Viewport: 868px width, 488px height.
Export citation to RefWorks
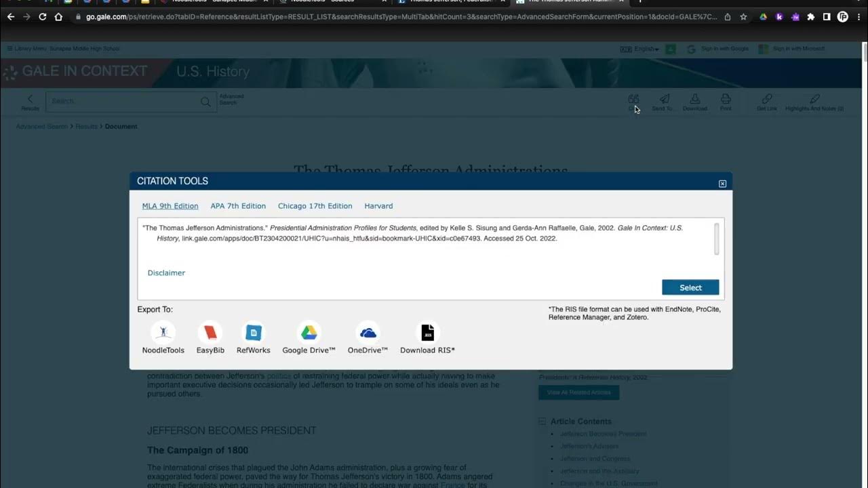[x=253, y=338]
